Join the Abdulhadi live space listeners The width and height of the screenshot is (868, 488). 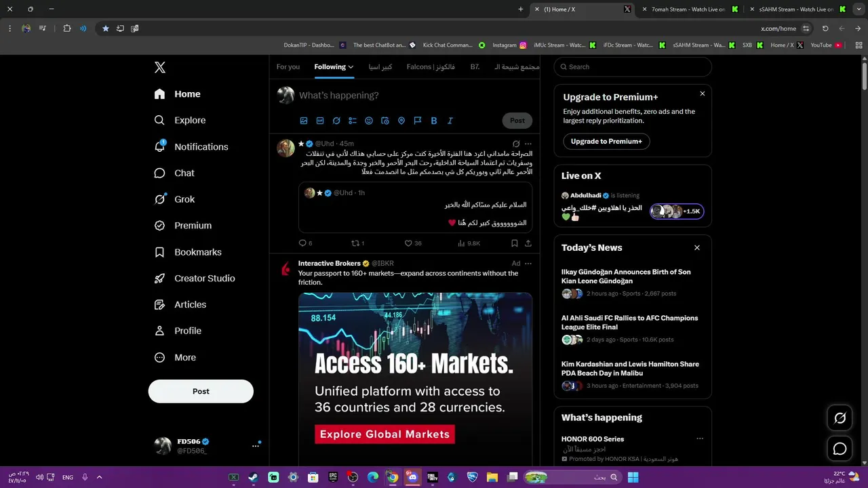pyautogui.click(x=677, y=211)
